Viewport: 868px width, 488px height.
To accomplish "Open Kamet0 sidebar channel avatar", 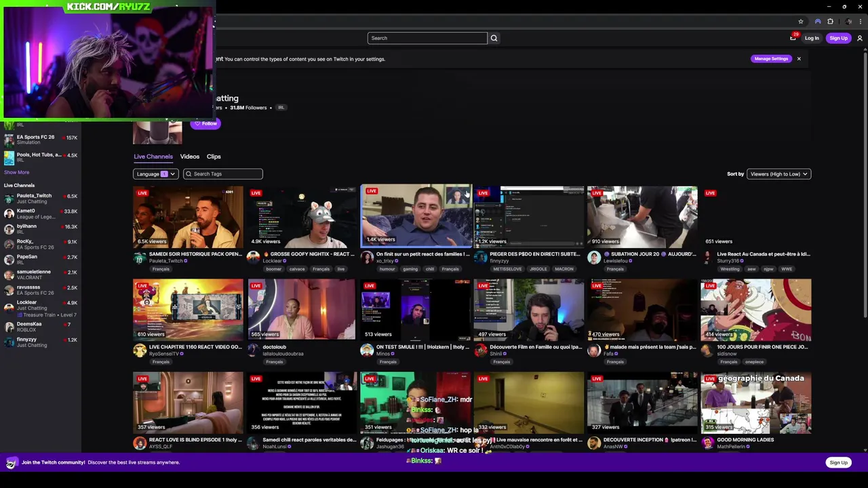I will [x=9, y=213].
